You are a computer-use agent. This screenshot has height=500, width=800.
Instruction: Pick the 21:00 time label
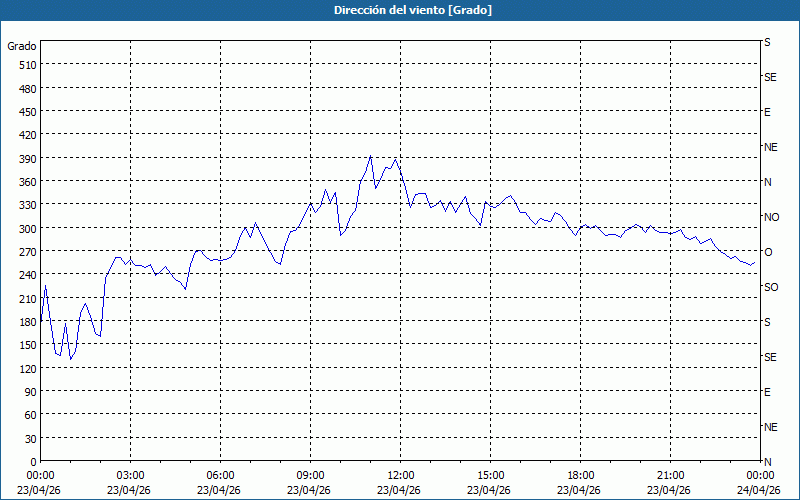point(670,476)
